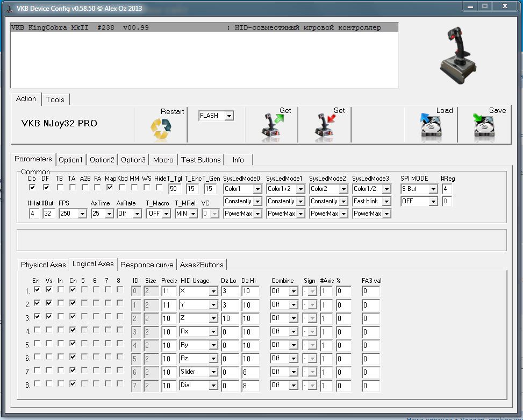
Task: Click Dz Hi field for axis 8
Action: (x=250, y=386)
